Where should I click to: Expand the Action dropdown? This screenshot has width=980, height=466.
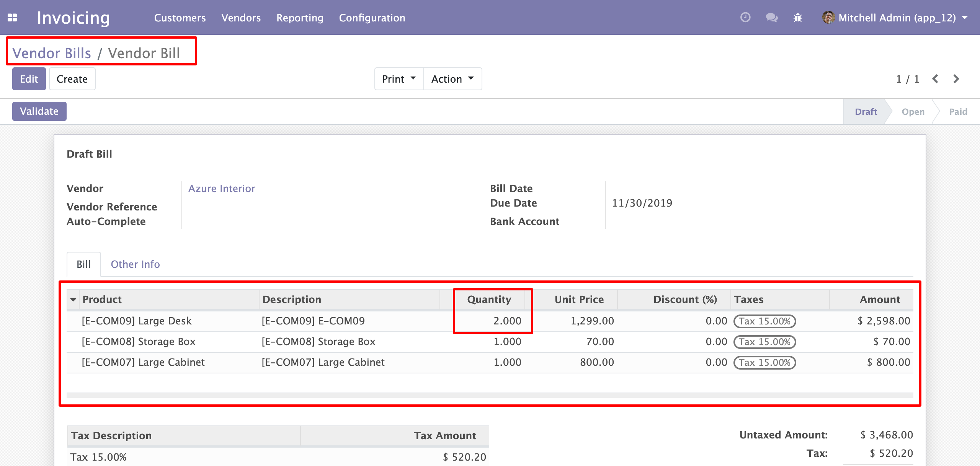pyautogui.click(x=452, y=79)
